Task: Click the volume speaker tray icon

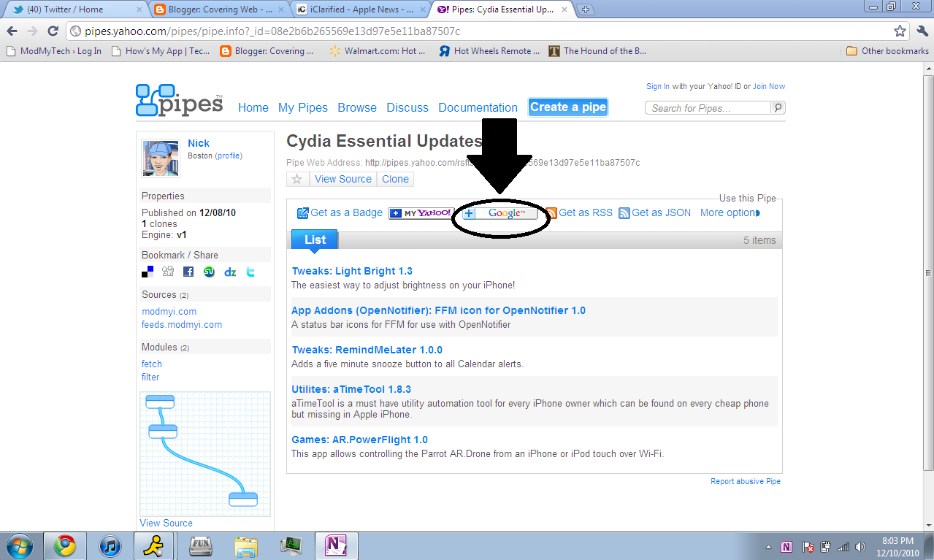Action: coord(860,546)
